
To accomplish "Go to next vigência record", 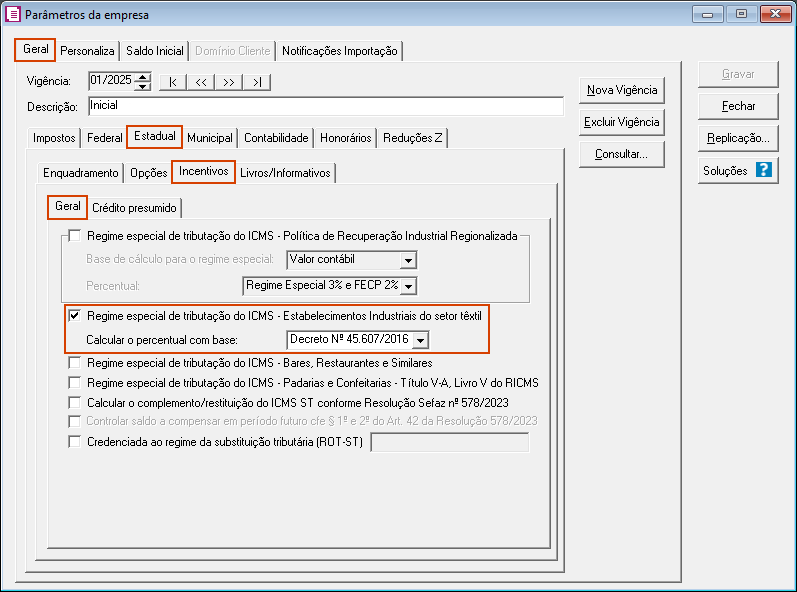I will coord(229,82).
